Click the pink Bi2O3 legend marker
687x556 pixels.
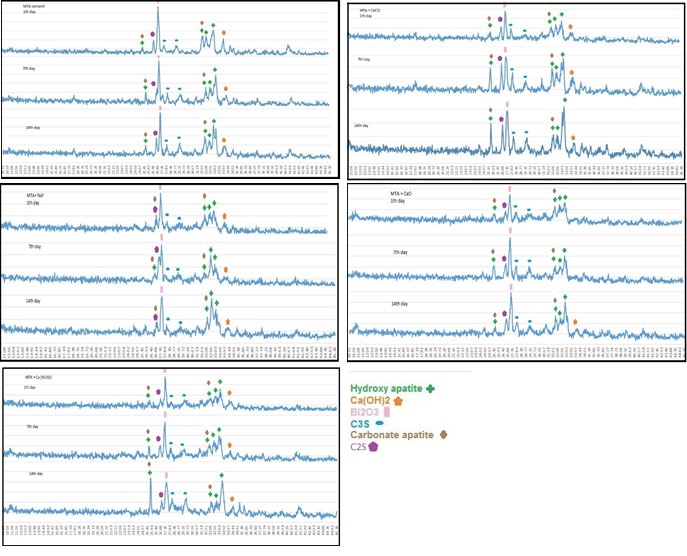[388, 412]
